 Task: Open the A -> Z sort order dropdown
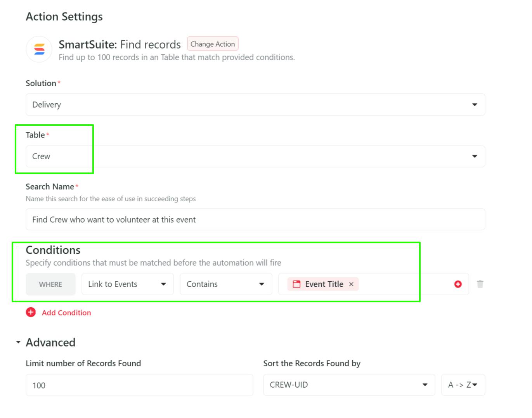463,385
